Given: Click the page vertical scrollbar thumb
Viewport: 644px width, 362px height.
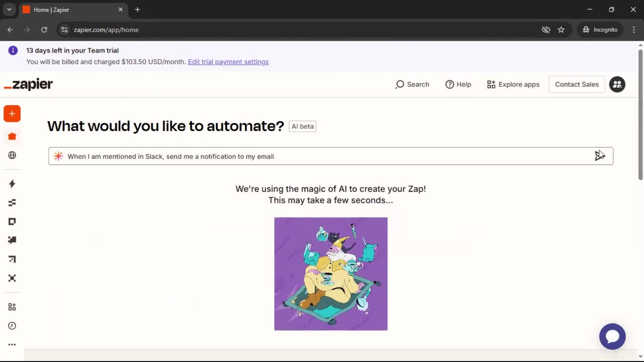Looking at the screenshot, I should tap(640, 115).
